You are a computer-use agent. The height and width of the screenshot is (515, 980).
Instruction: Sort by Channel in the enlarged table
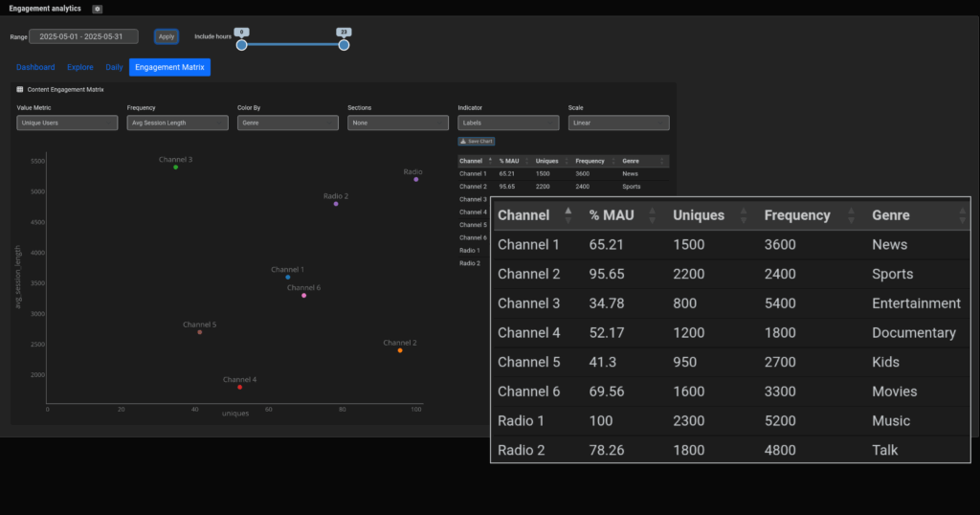pos(568,215)
